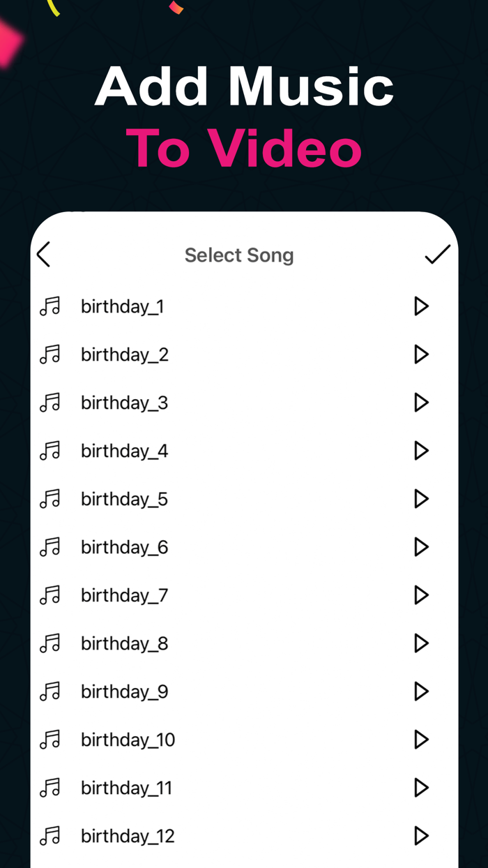Select the song birthday_11
This screenshot has width=488, height=868.
[127, 788]
